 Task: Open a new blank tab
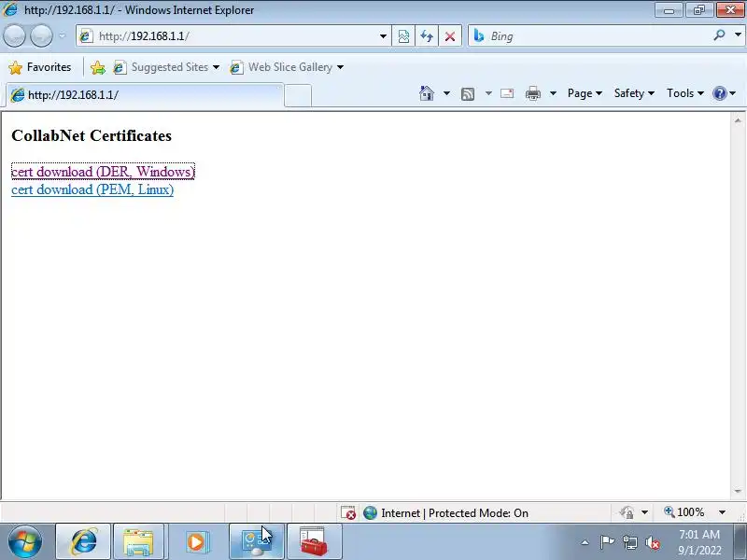298,95
